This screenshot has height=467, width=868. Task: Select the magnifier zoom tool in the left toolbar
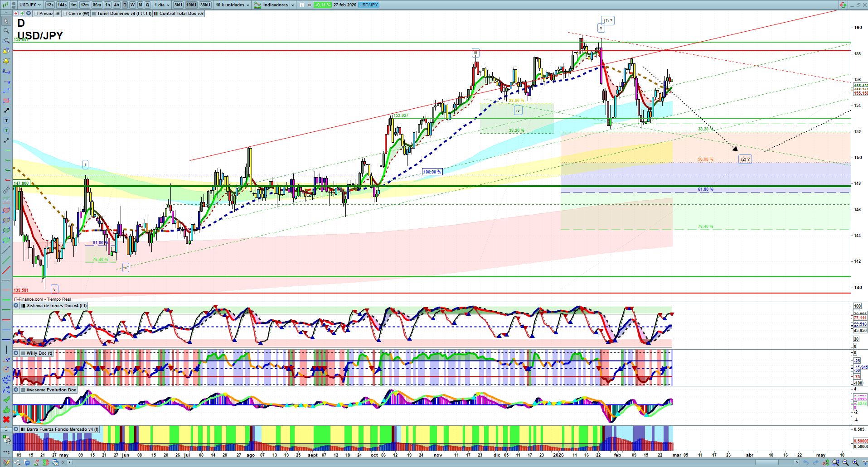coord(6,31)
